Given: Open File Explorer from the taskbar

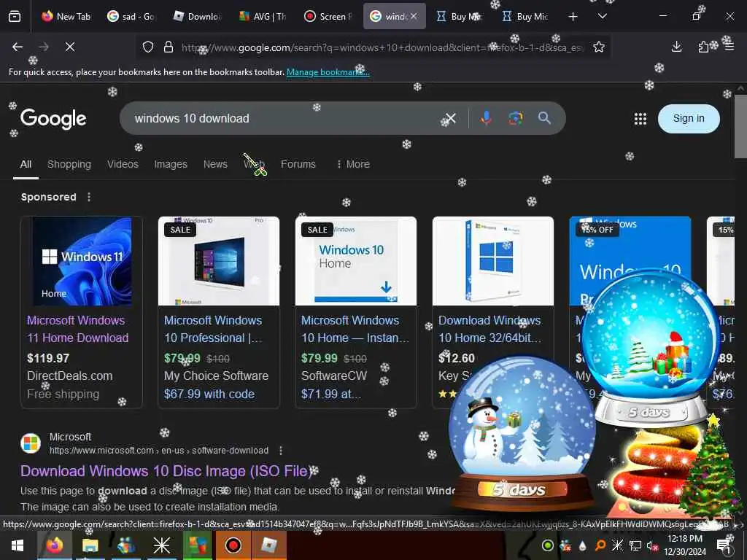Looking at the screenshot, I should 90,545.
